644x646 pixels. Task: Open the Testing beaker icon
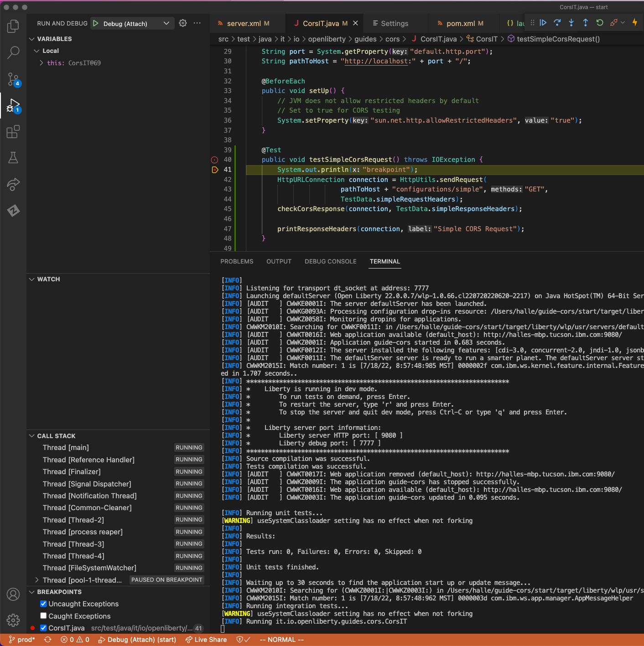click(x=13, y=157)
